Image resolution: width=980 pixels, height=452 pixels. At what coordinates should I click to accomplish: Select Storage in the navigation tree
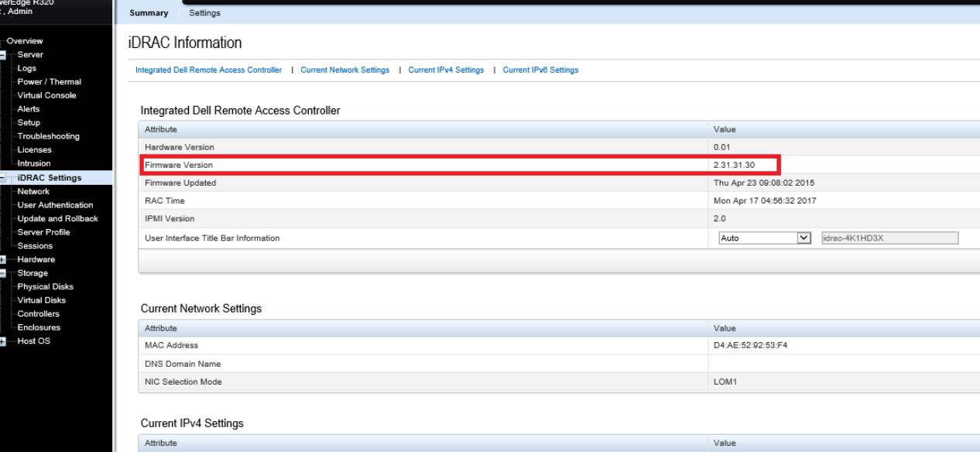pyautogui.click(x=33, y=273)
